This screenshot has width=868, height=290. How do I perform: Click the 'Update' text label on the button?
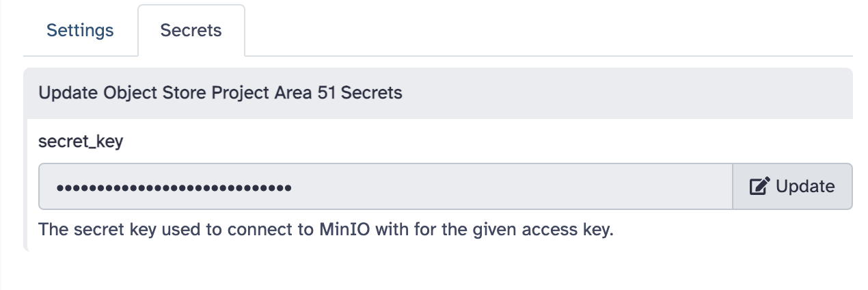[x=805, y=186]
